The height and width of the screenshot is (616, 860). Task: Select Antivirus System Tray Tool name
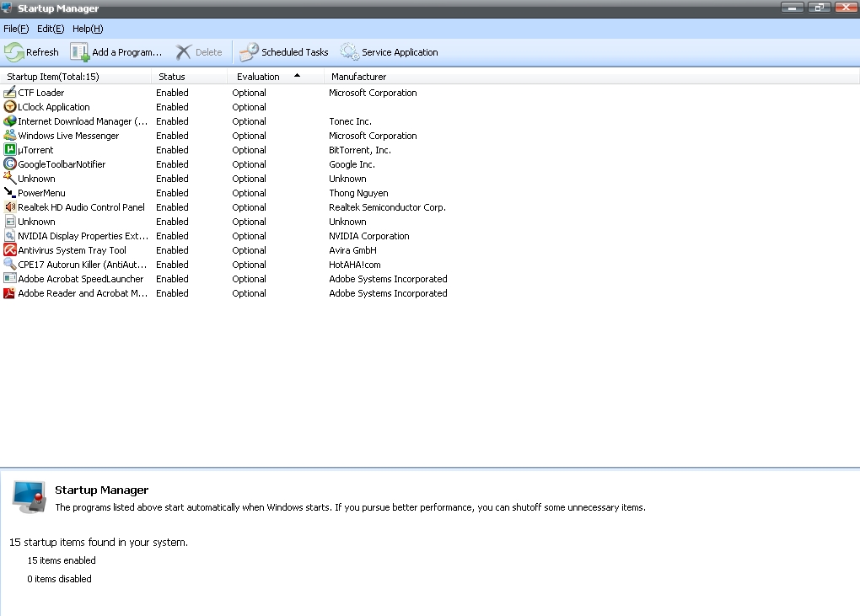tap(72, 250)
